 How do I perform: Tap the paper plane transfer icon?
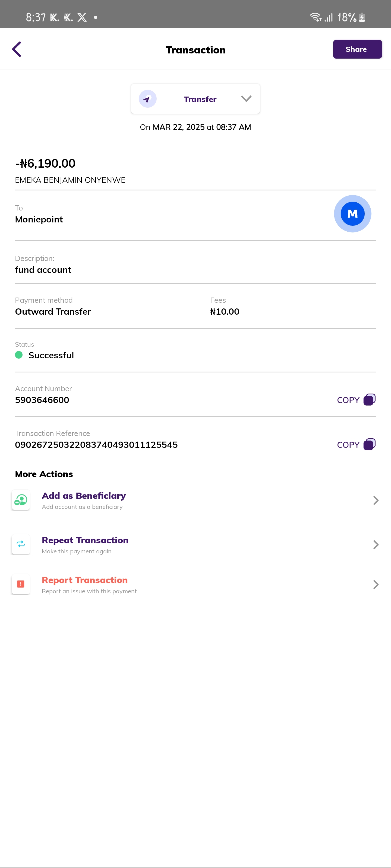pos(147,99)
